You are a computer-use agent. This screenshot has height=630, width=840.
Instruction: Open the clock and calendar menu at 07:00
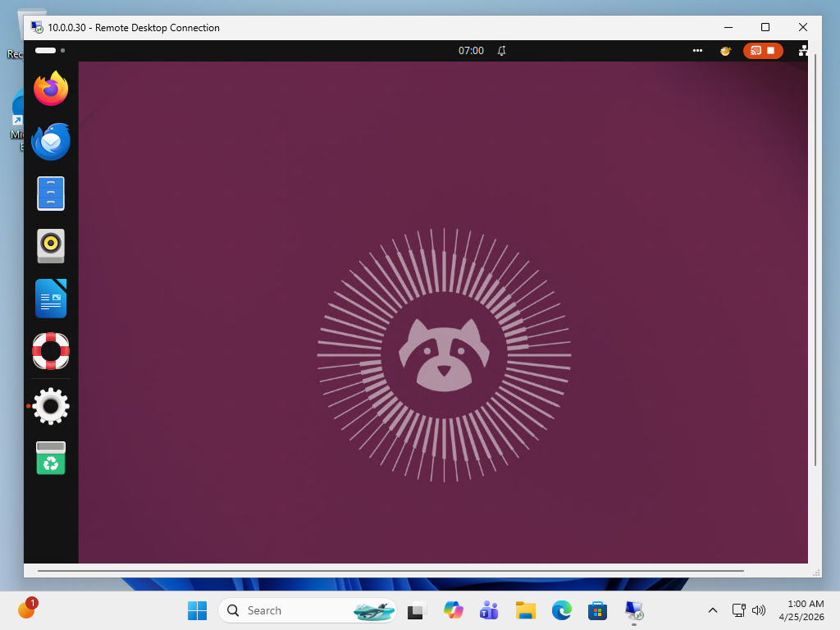tap(471, 51)
